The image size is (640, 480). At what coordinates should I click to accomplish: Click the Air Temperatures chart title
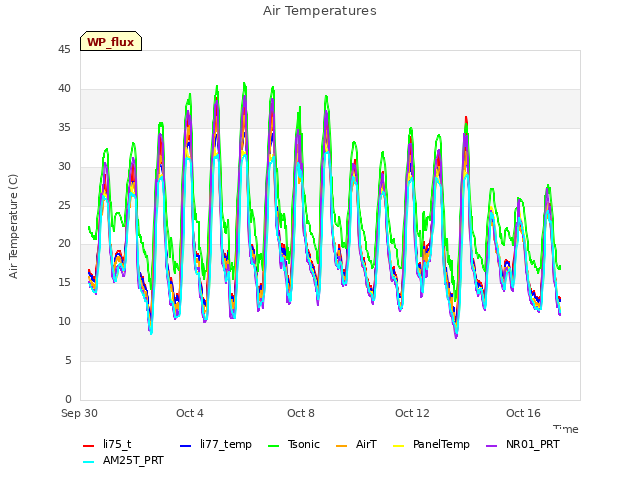click(x=320, y=11)
